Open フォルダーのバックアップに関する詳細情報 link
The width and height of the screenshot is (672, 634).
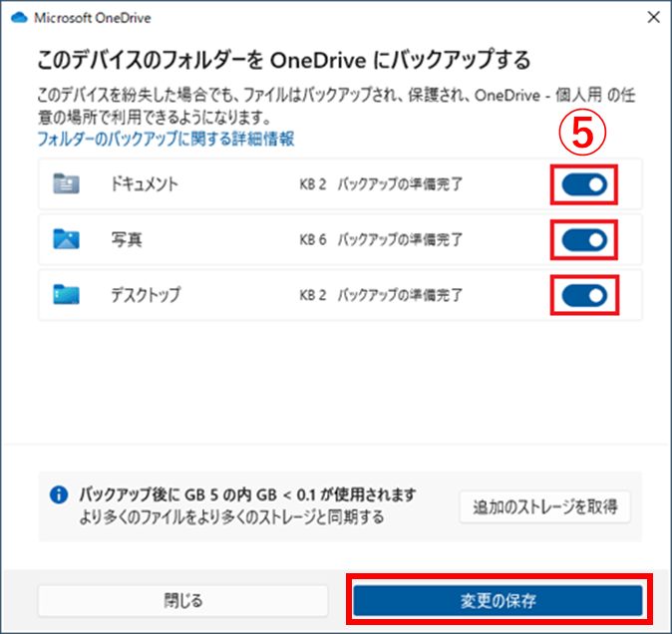pyautogui.click(x=166, y=139)
